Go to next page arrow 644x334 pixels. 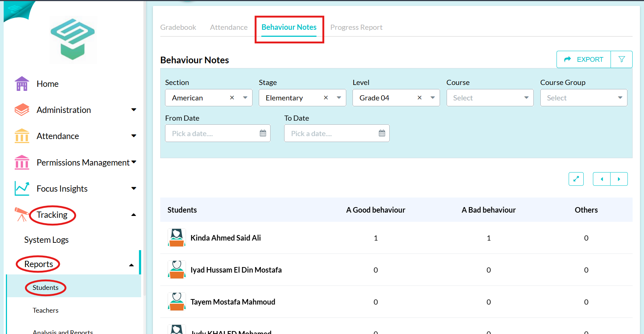[x=619, y=179]
